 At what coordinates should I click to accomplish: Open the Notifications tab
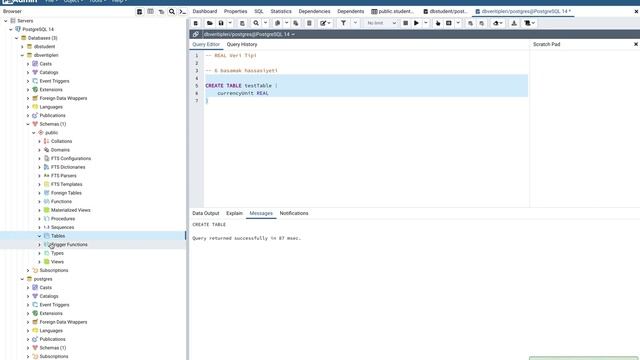tap(294, 213)
